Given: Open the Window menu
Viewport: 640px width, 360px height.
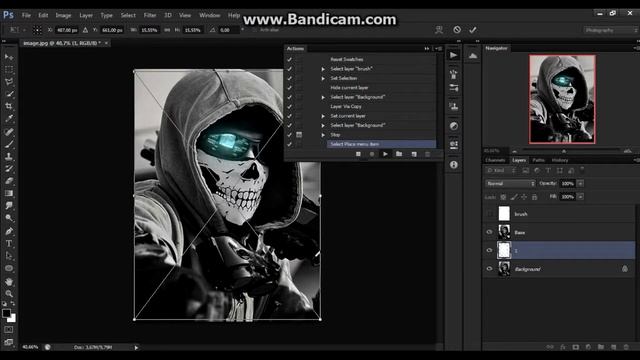Looking at the screenshot, I should (x=210, y=15).
